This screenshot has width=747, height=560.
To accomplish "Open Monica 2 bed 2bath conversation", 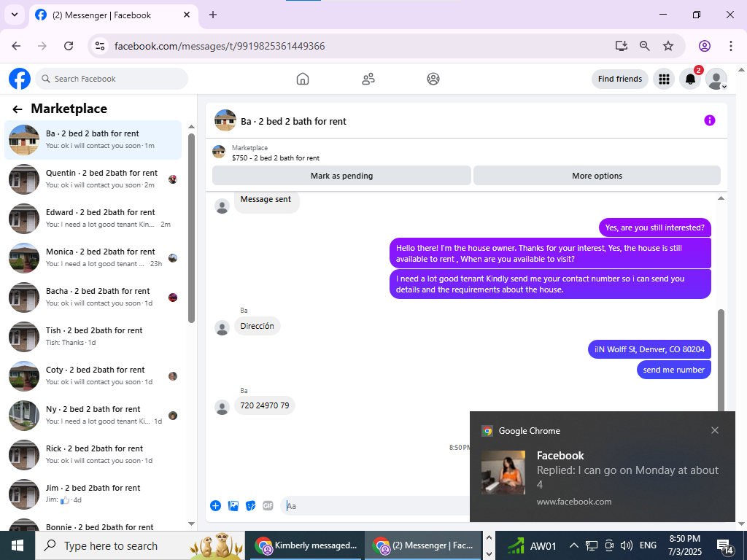I will point(93,258).
